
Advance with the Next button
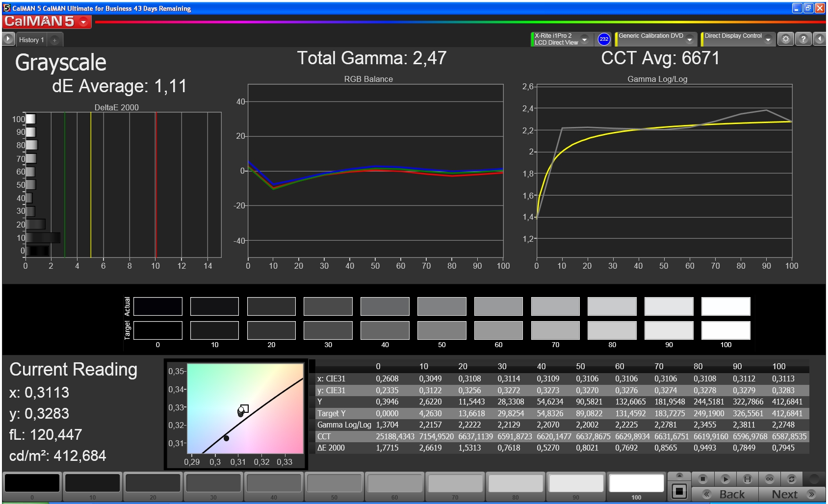point(792,494)
